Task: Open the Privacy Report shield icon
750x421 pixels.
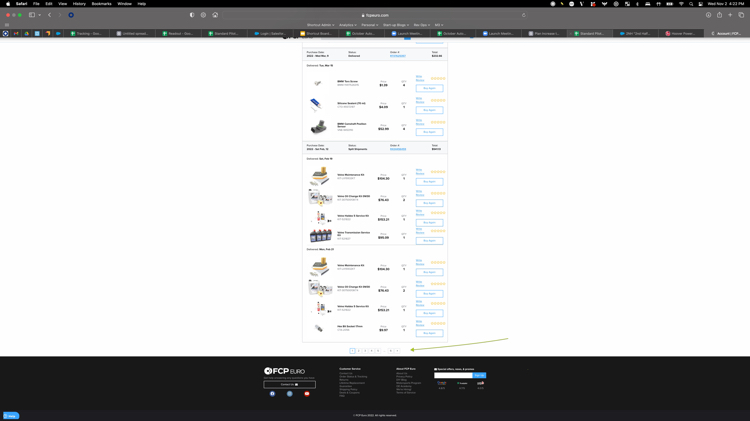Action: tap(192, 15)
